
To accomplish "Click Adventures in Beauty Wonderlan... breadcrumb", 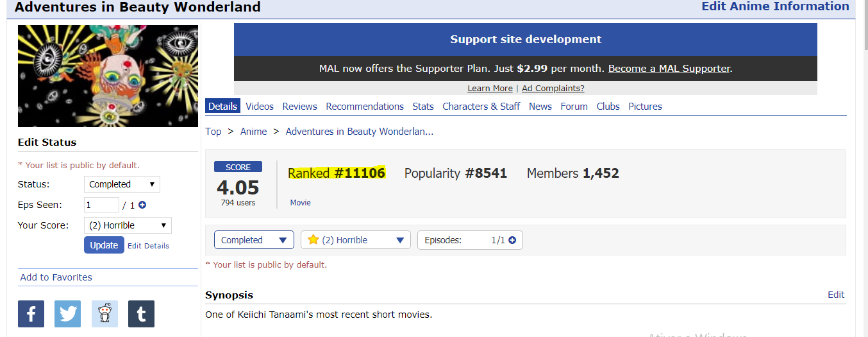I will [360, 132].
